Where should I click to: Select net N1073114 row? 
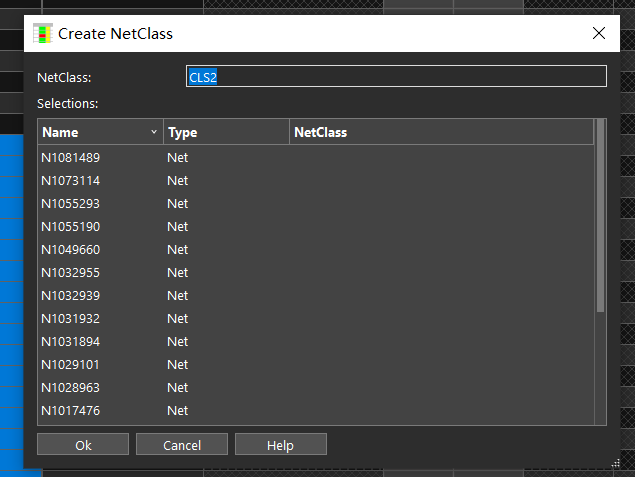coord(316,181)
